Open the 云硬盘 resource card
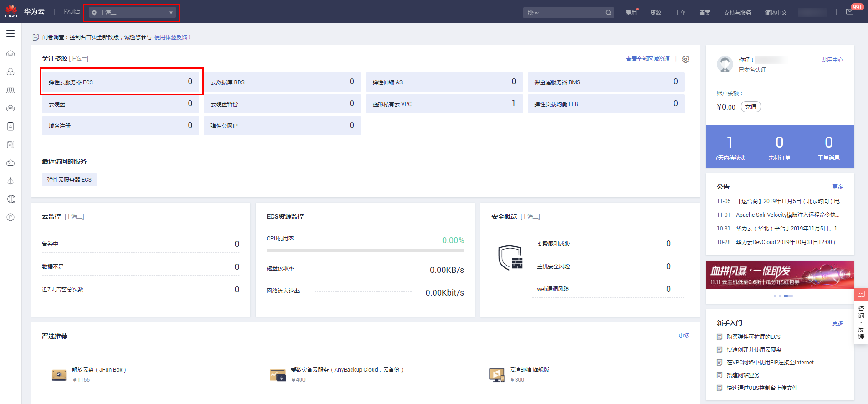Viewport: 868px width, 404px height. (x=121, y=104)
